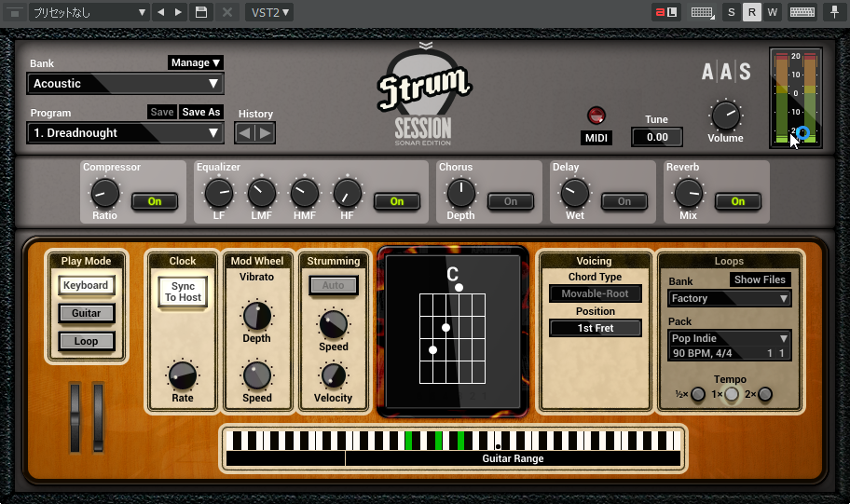Viewport: 850px width, 504px height.
Task: Pin the plugin window with the pin icon
Action: click(x=834, y=12)
